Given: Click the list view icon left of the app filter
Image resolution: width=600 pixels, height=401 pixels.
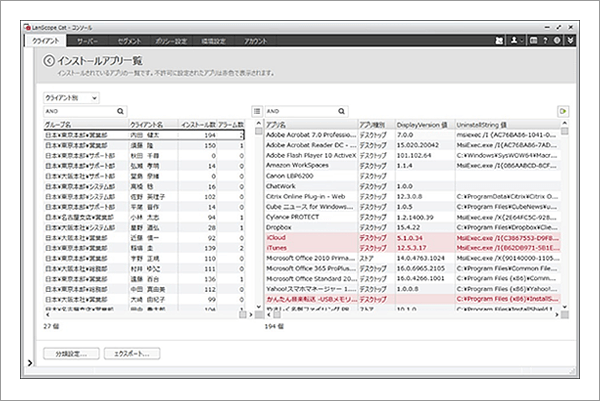Looking at the screenshot, I should tap(257, 111).
